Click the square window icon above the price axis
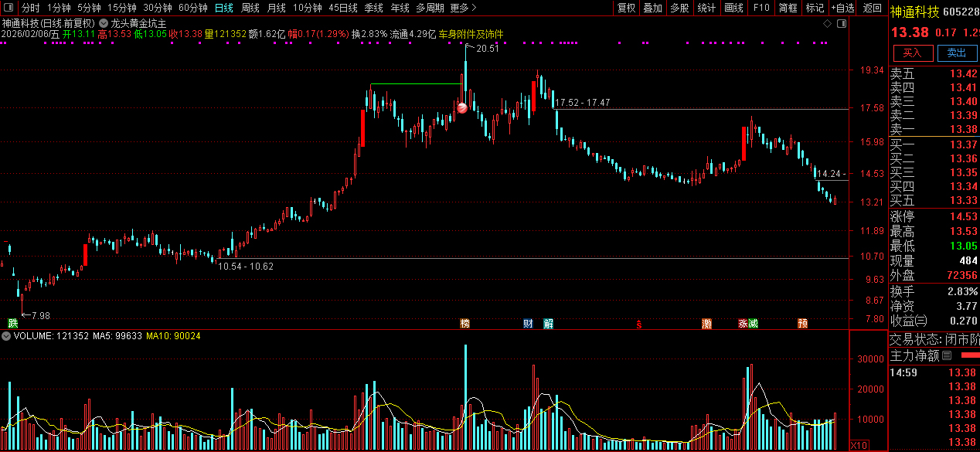 tap(842, 24)
